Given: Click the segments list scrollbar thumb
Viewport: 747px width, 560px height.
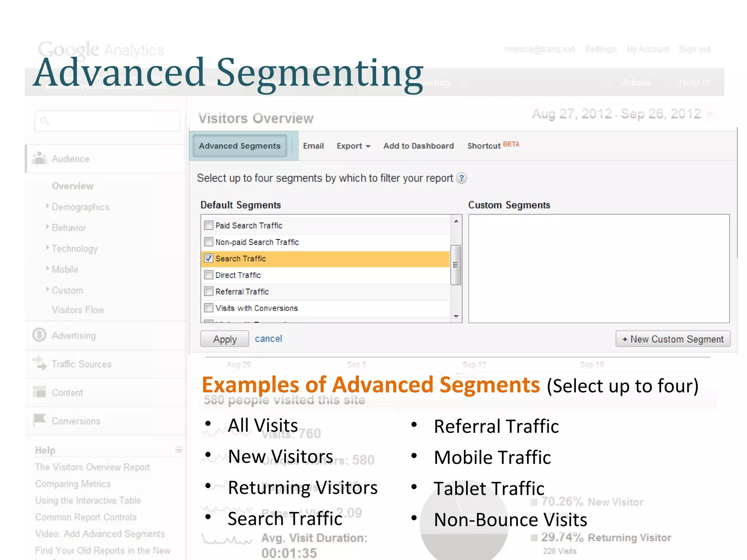Looking at the screenshot, I should point(456,265).
